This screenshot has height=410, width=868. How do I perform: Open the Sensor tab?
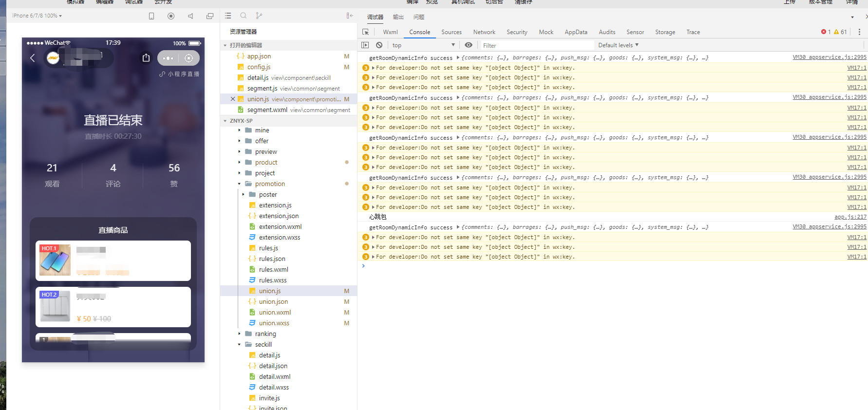point(635,32)
